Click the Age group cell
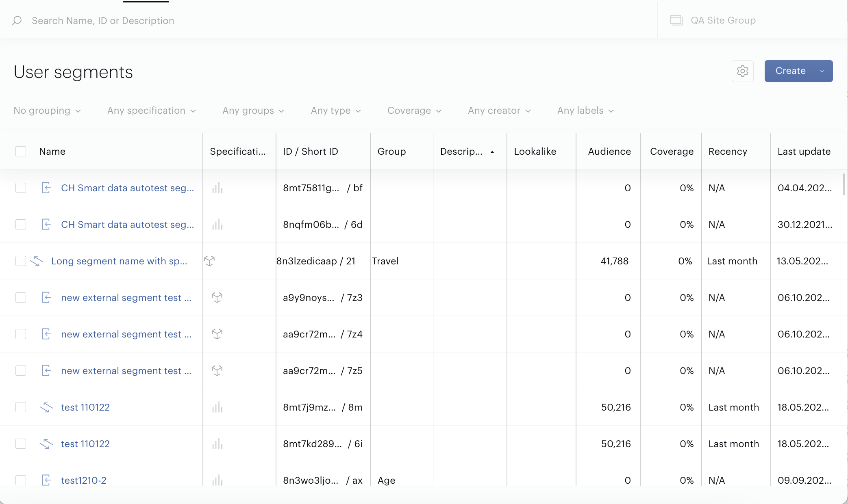Viewport: 848px width, 504px height. (x=387, y=480)
